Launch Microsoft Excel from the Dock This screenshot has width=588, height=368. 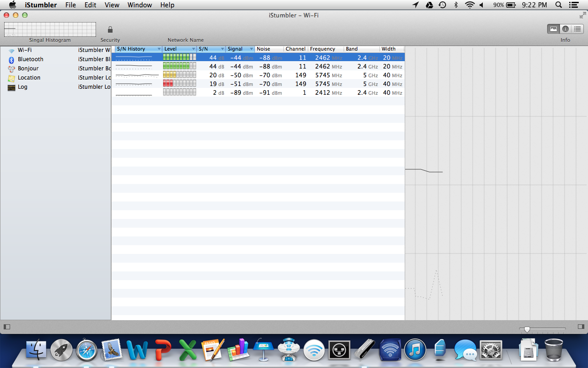point(187,350)
